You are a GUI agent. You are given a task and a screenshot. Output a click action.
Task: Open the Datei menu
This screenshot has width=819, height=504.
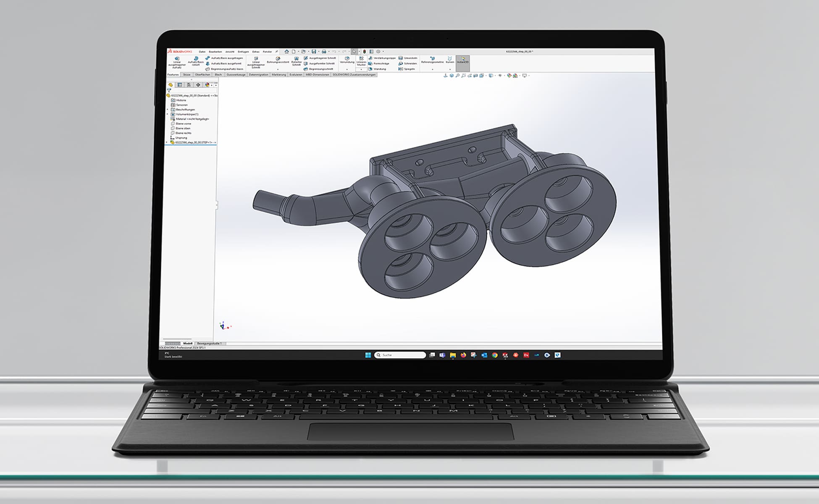pyautogui.click(x=202, y=52)
